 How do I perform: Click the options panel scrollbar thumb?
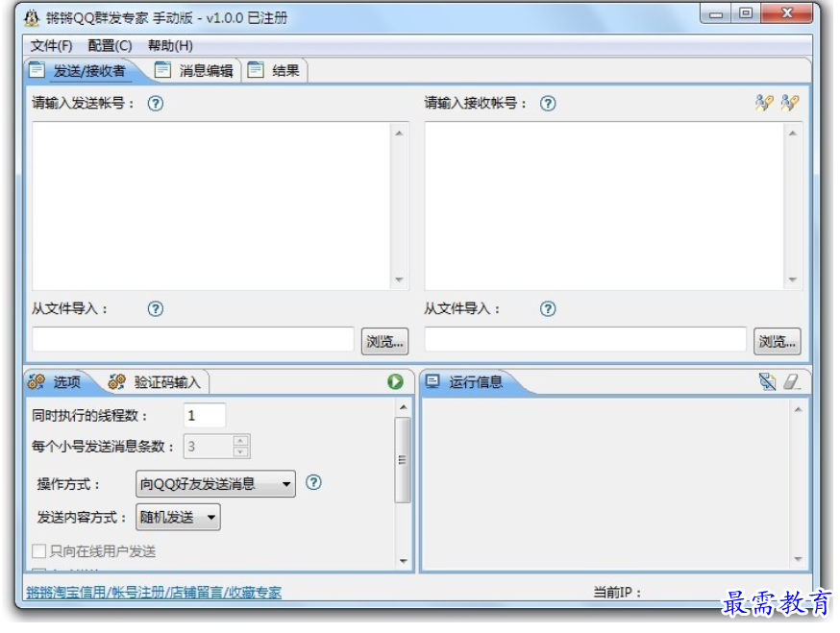coord(403,460)
